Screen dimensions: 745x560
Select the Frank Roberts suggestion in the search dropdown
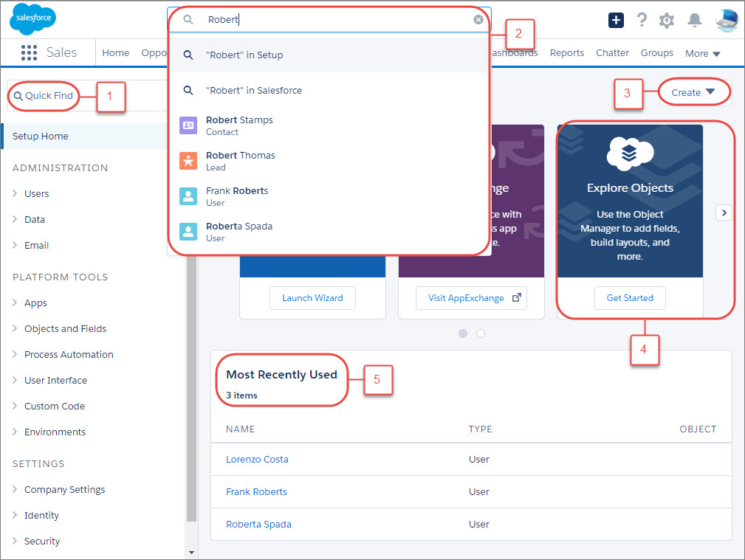coord(329,196)
